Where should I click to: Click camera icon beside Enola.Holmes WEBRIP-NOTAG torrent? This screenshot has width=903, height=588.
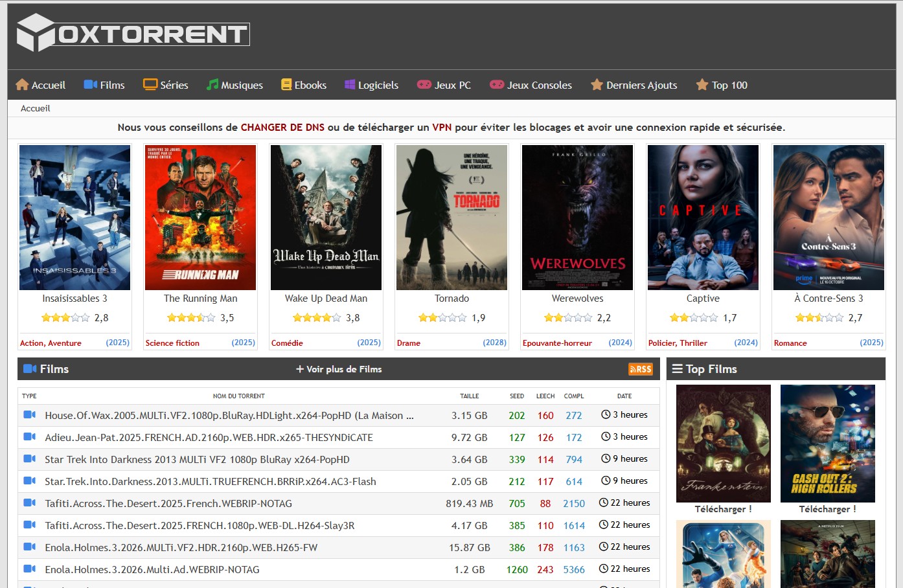[x=30, y=569]
